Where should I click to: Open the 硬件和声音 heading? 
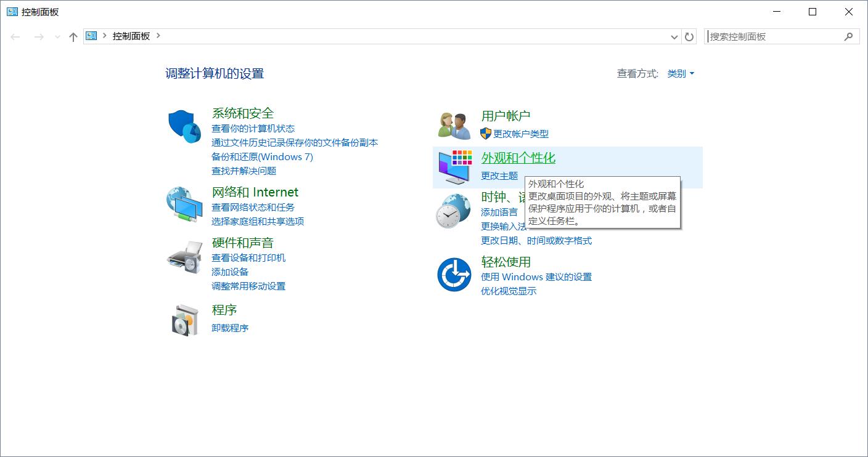[243, 243]
